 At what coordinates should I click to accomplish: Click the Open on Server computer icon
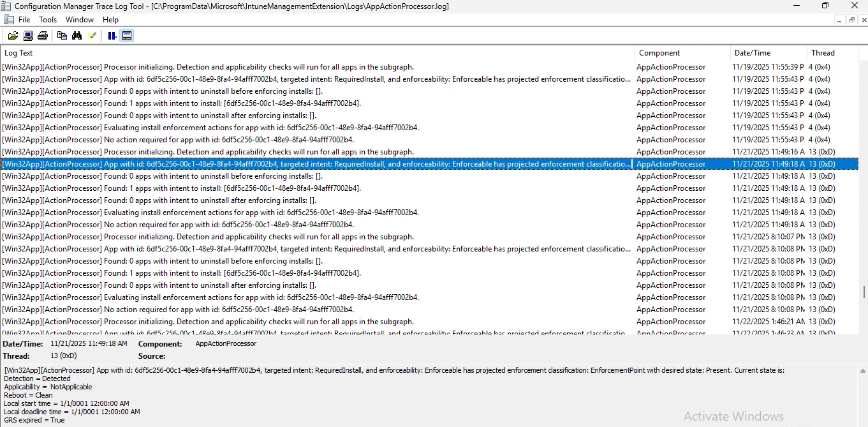(x=28, y=36)
